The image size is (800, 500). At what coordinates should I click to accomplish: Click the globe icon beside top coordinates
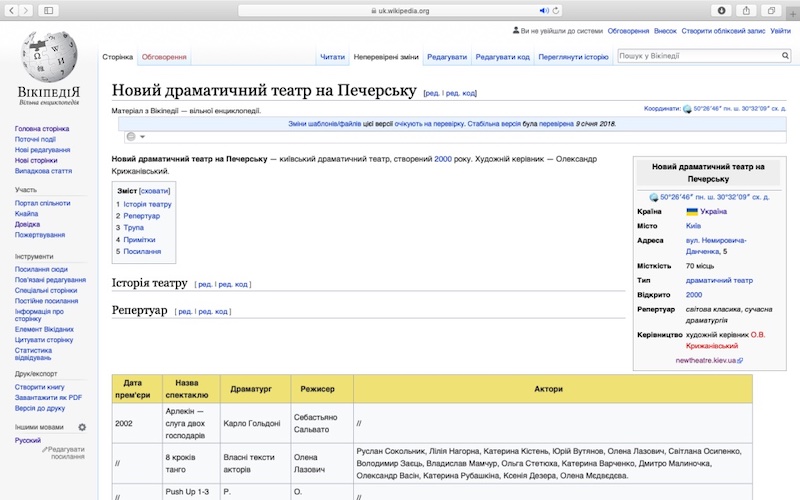click(687, 109)
